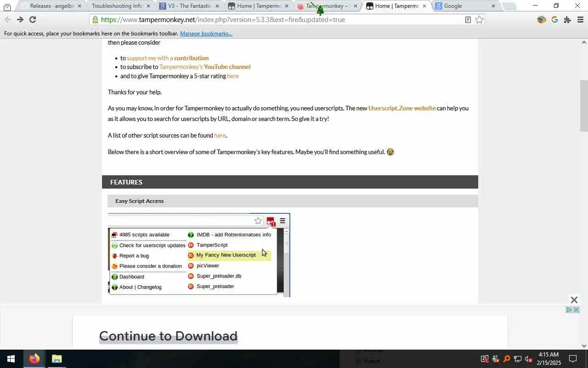Click the vertical scrollbar thumb

584,106
